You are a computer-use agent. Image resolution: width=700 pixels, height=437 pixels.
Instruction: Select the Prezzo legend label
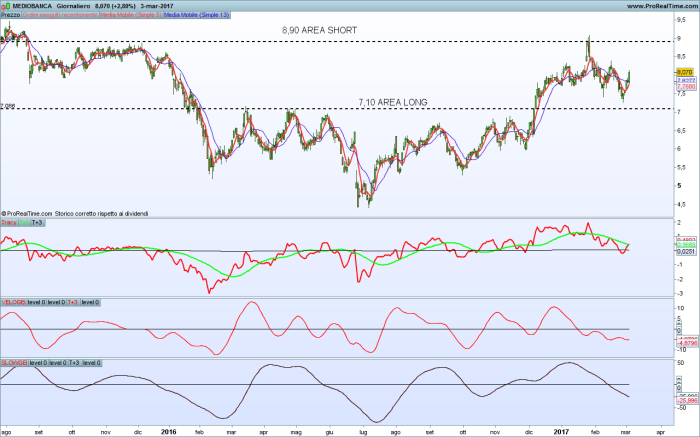pos(10,17)
